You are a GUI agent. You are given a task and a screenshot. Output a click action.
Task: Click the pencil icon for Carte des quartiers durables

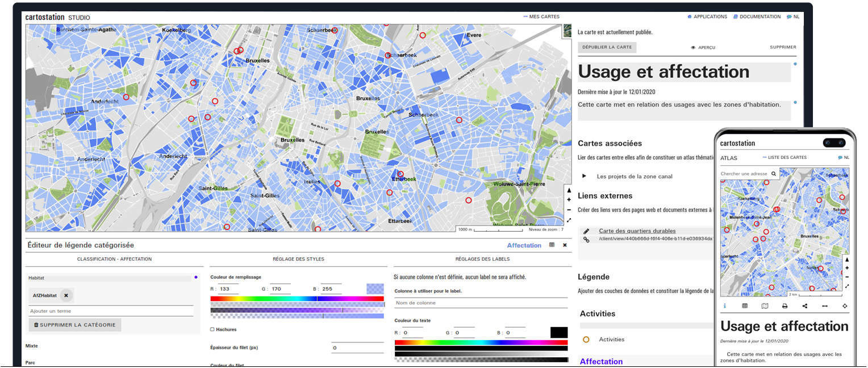tap(586, 231)
